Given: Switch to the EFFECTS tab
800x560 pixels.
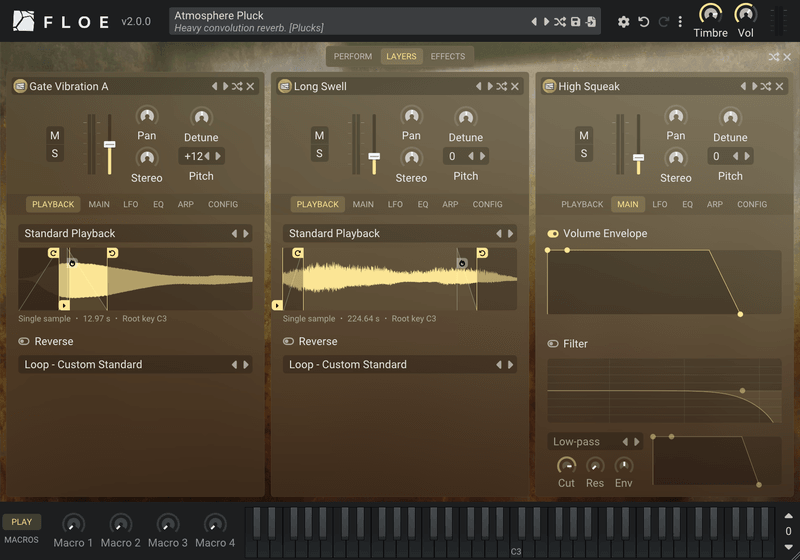Looking at the screenshot, I should pyautogui.click(x=447, y=57).
